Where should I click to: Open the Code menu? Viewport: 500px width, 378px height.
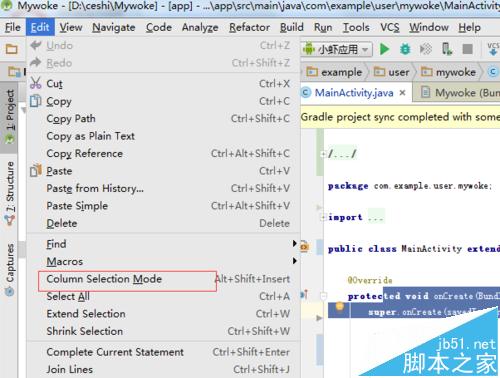[159, 27]
